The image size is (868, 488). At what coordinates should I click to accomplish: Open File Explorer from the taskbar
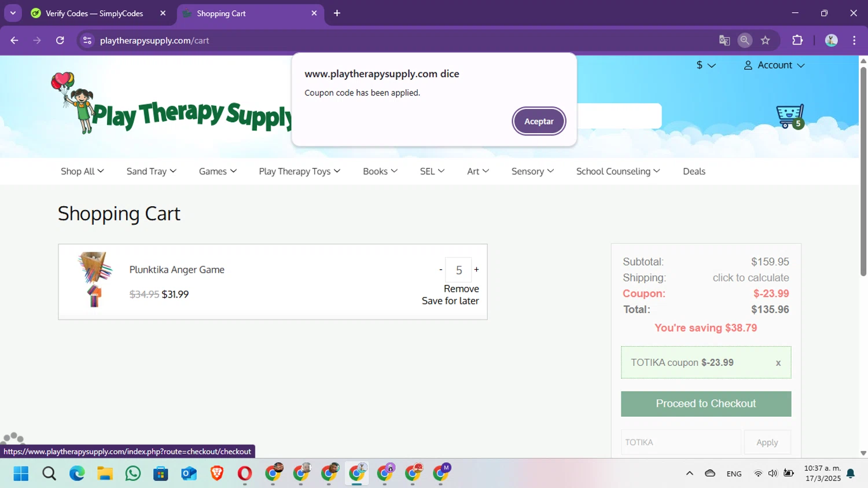(x=105, y=474)
